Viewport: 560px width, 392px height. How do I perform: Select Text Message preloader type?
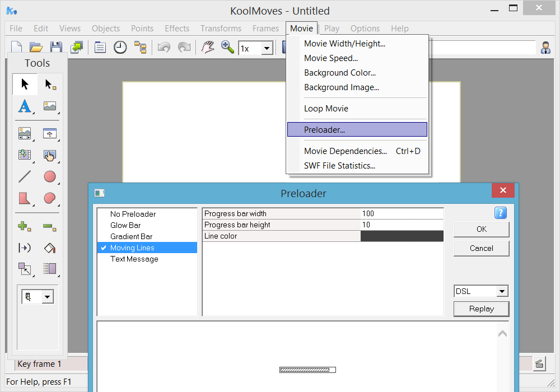pyautogui.click(x=147, y=259)
